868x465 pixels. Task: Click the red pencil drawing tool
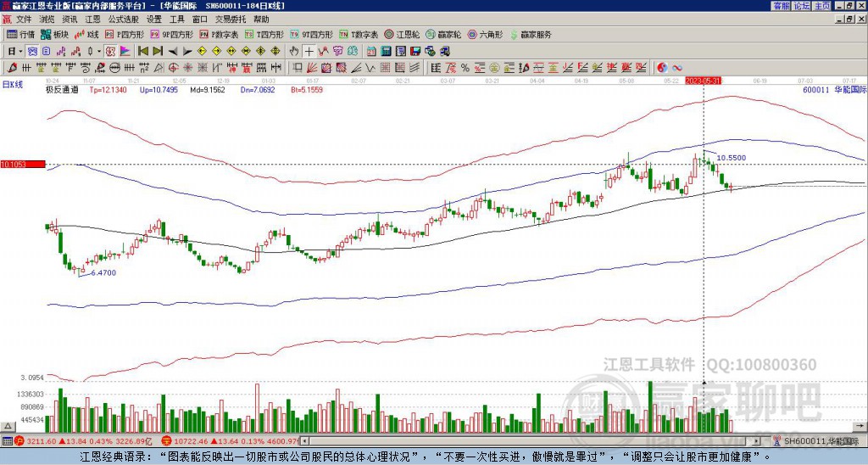(x=10, y=68)
